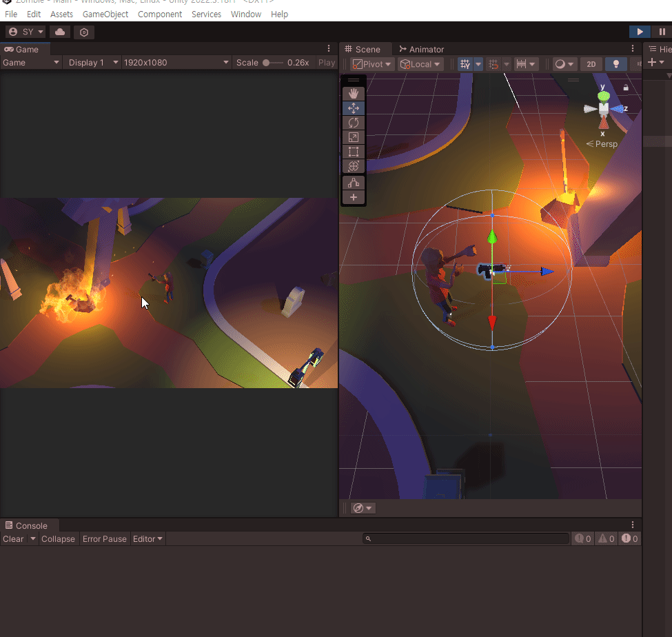Open the Display 1 dropdown
Viewport: 672px width, 637px height.
coord(92,63)
